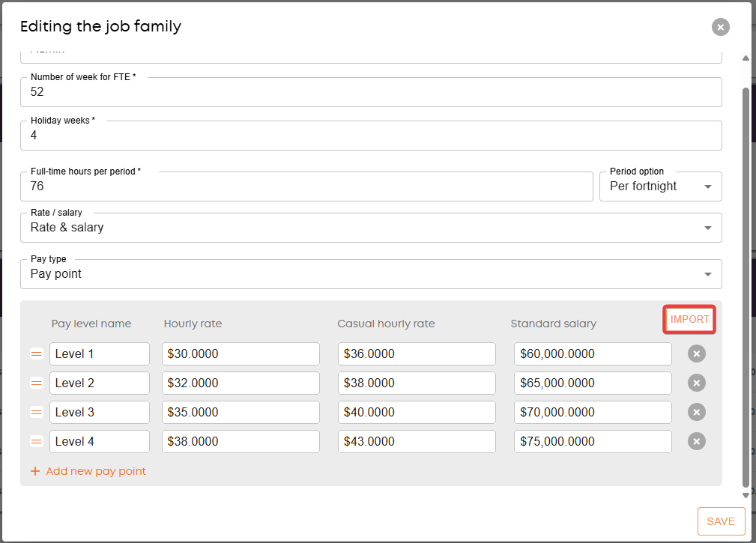Click the Holiday weeks input field
Image resolution: width=756 pixels, height=543 pixels.
tap(371, 136)
